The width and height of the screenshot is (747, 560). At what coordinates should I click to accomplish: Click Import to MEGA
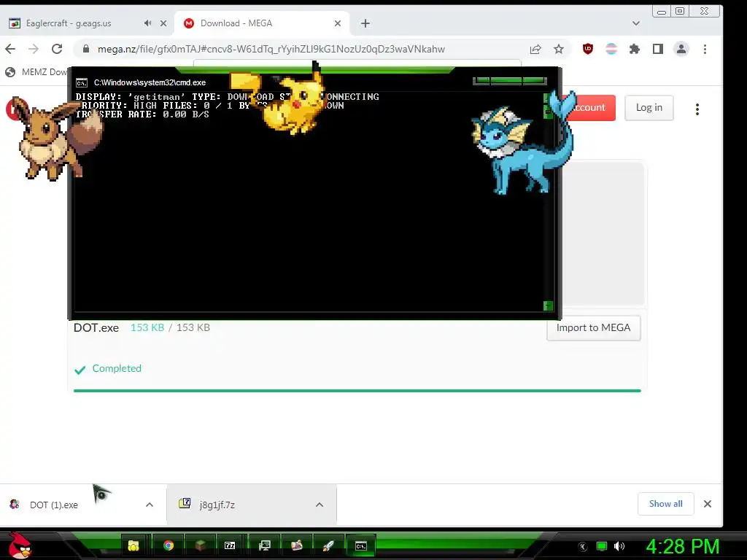click(594, 327)
